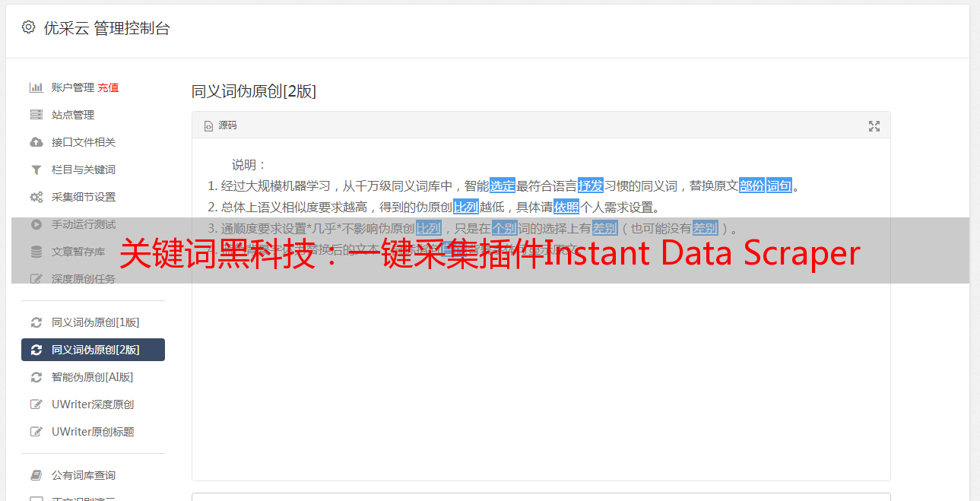Open UWriter深度原创 from sidebar
This screenshot has height=501, width=980.
coord(93,404)
